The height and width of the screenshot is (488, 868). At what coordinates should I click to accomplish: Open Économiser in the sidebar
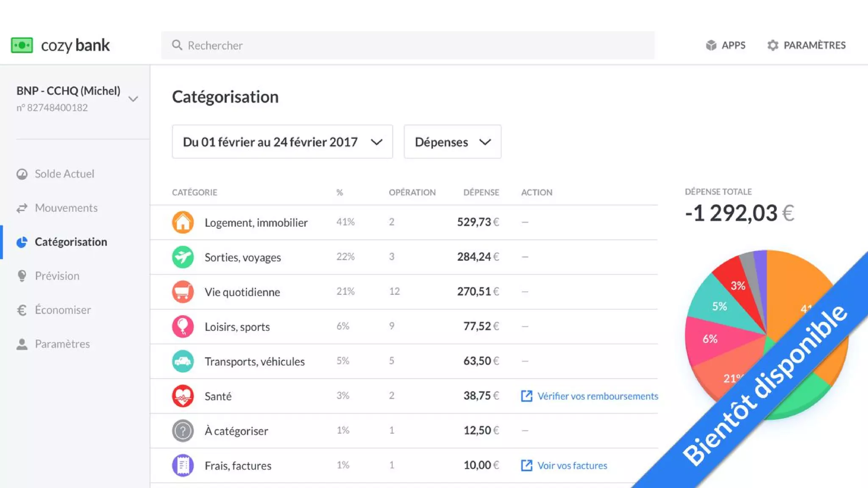click(x=63, y=310)
